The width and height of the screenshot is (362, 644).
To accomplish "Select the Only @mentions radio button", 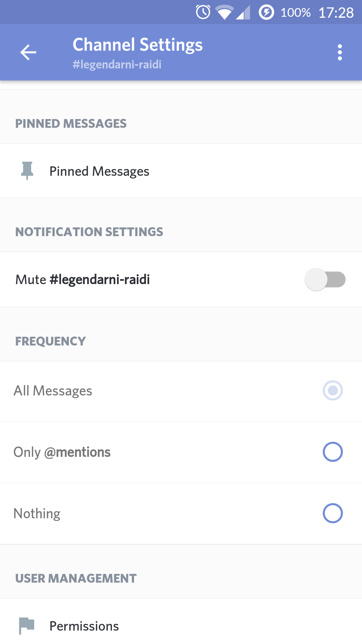I will [x=333, y=452].
